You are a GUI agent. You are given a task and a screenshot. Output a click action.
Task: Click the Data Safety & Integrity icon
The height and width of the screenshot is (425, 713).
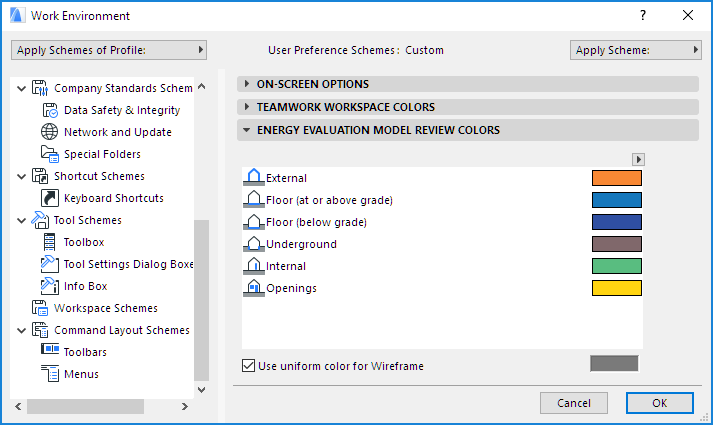[50, 110]
